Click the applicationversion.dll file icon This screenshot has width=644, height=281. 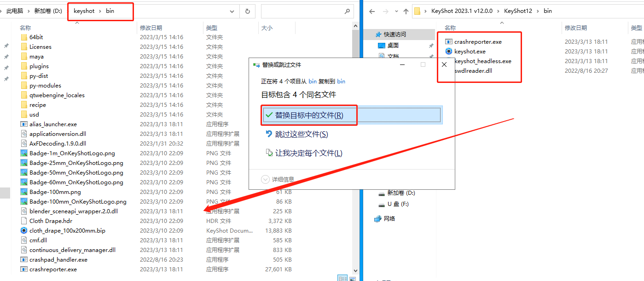(x=24, y=134)
